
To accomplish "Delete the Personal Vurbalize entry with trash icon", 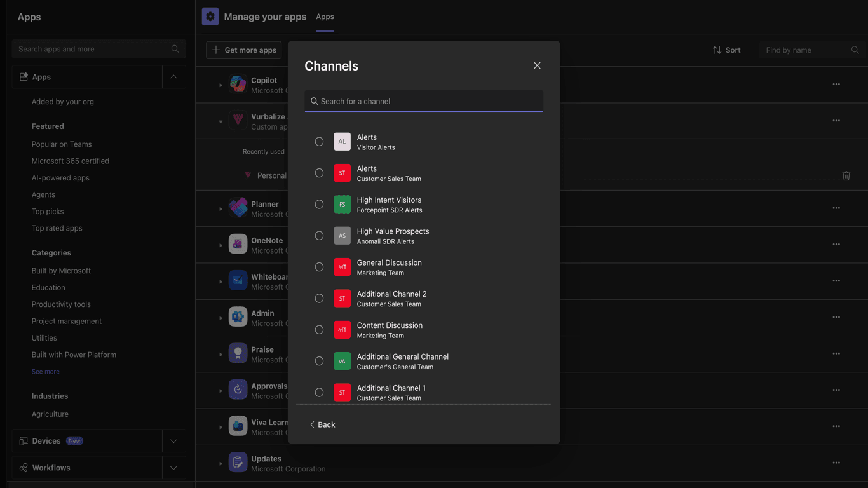I will (846, 176).
